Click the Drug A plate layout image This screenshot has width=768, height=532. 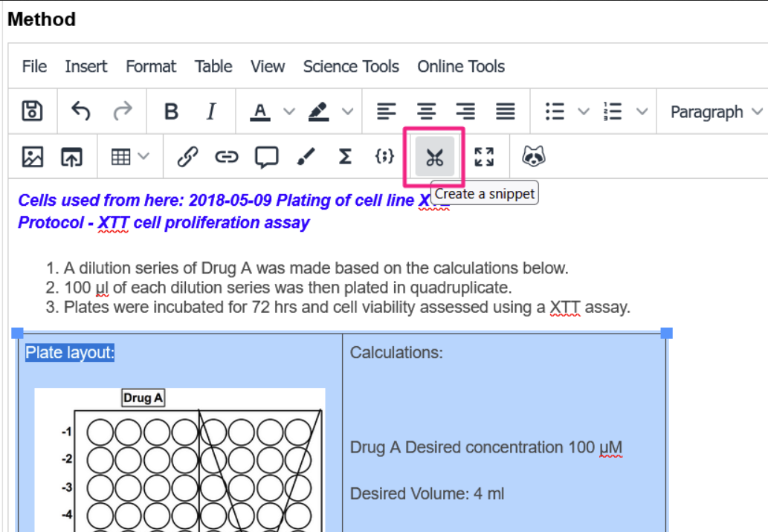(180, 460)
